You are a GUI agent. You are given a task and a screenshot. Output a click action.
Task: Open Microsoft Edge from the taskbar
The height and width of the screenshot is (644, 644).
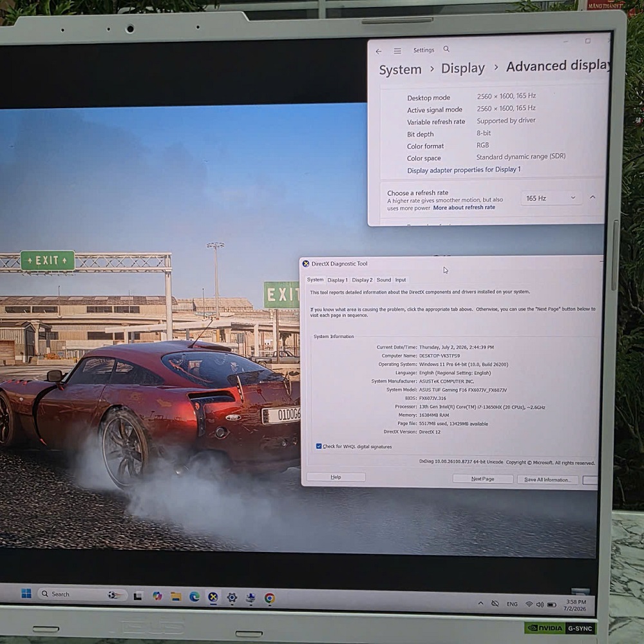[194, 596]
